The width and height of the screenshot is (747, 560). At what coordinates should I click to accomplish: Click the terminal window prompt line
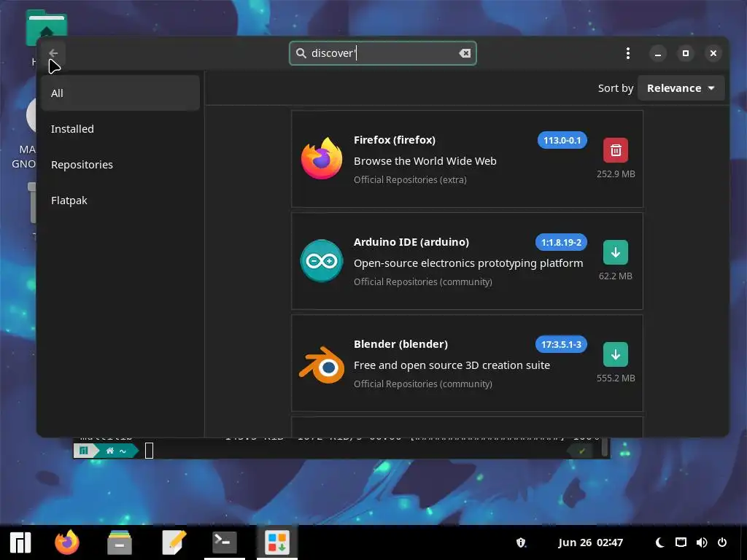click(x=341, y=451)
